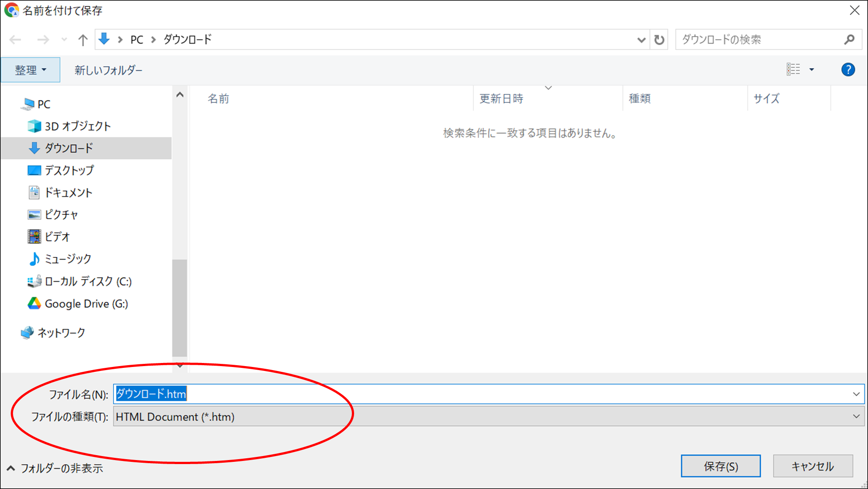Go forward using the right arrow button
Viewport: 868px width, 489px height.
[43, 40]
